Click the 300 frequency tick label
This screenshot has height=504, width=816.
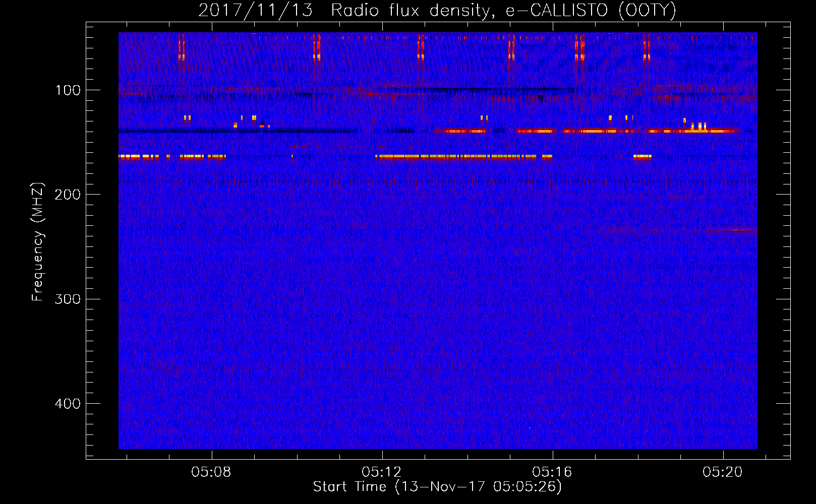[x=68, y=299]
